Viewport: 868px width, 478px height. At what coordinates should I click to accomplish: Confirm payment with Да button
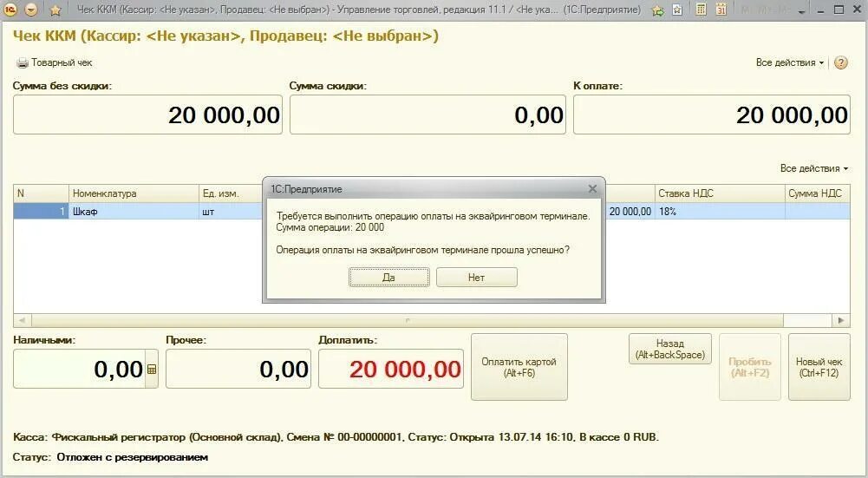tap(389, 278)
